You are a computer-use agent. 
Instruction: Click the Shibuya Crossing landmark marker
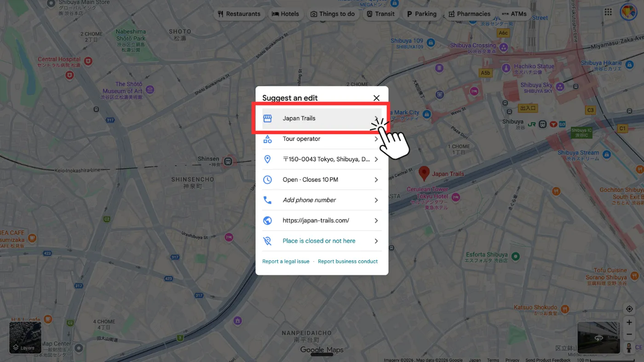504,47
